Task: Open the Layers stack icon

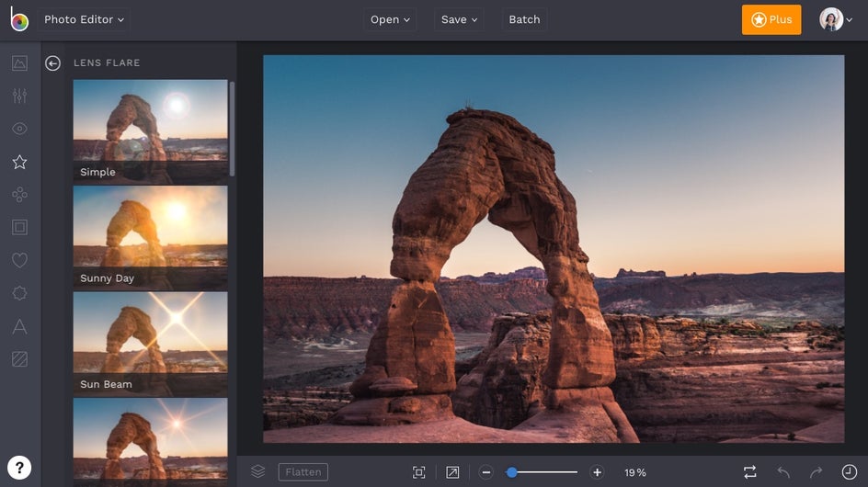Action: tap(257, 471)
